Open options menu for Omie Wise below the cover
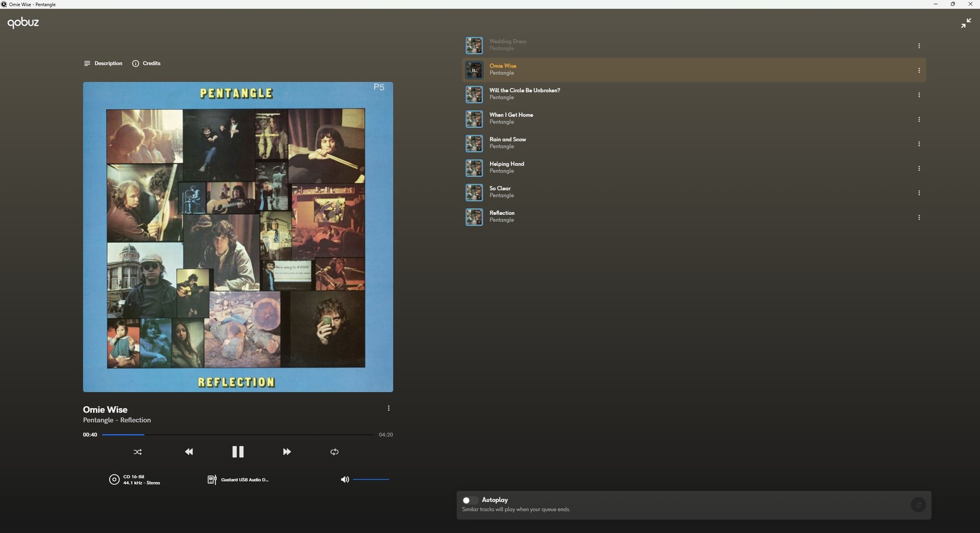 [389, 408]
